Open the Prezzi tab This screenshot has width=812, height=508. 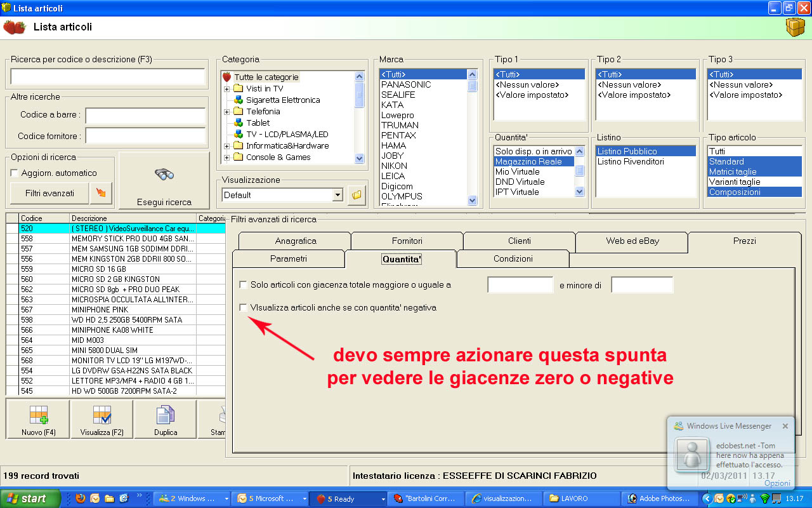[x=745, y=241]
